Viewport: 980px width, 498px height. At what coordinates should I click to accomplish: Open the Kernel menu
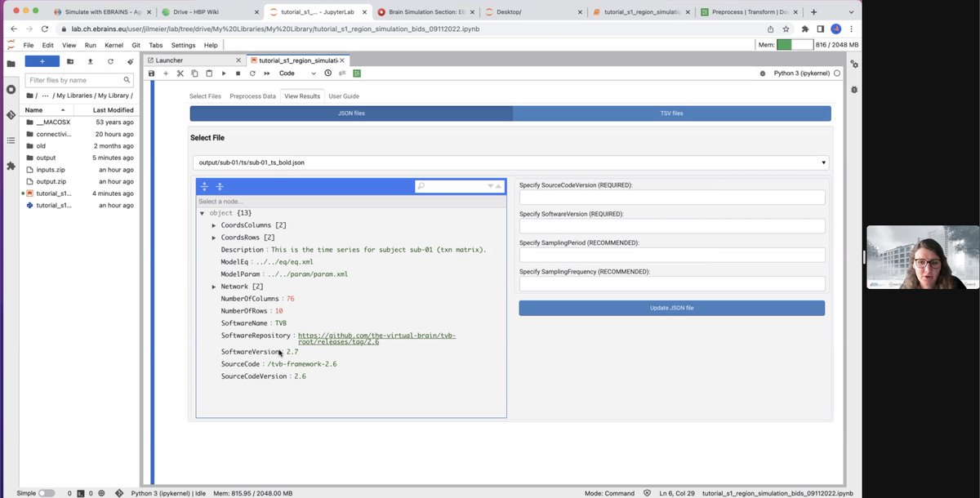pos(114,45)
